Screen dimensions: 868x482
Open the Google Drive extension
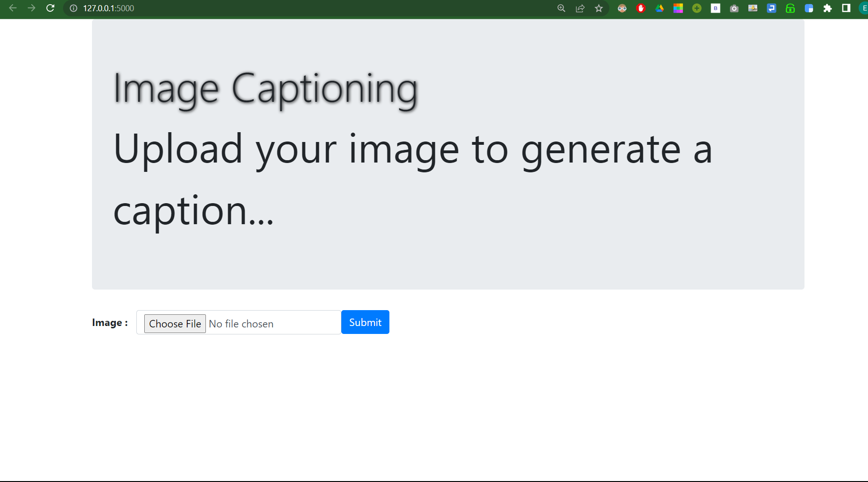[660, 8]
